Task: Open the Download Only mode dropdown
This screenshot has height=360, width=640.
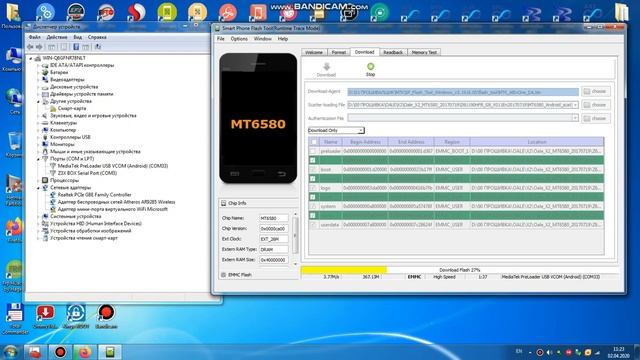Action: click(336, 130)
